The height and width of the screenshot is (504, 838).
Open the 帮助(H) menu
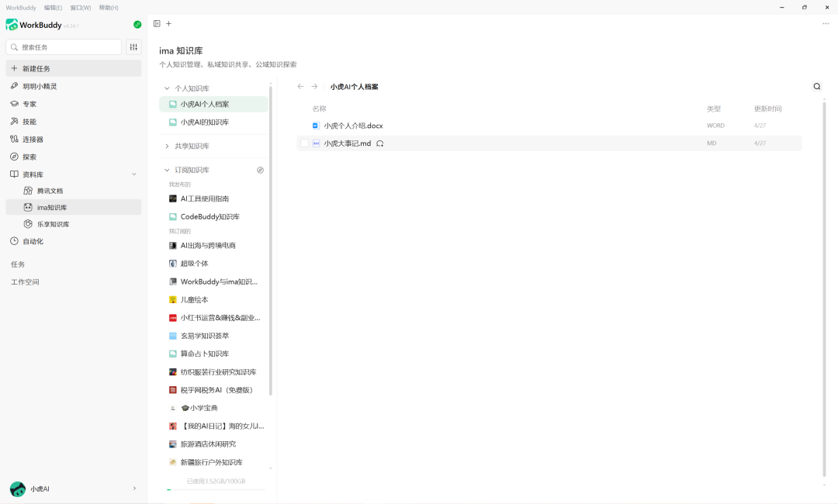point(109,8)
